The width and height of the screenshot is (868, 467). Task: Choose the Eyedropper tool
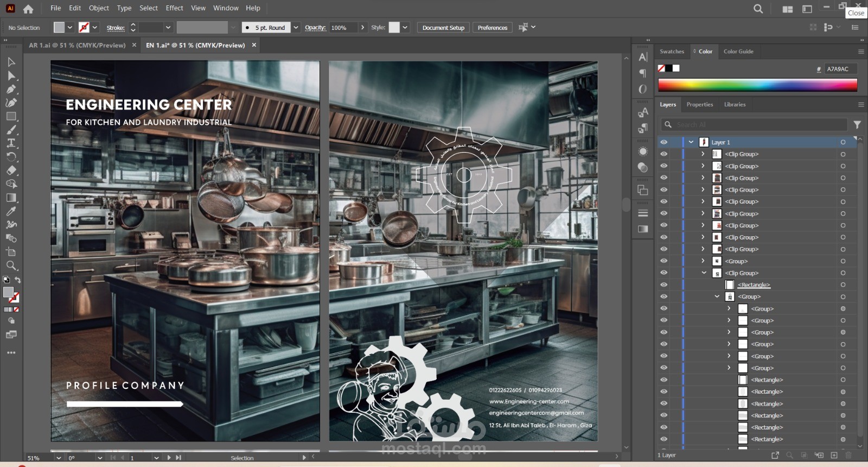pos(11,211)
